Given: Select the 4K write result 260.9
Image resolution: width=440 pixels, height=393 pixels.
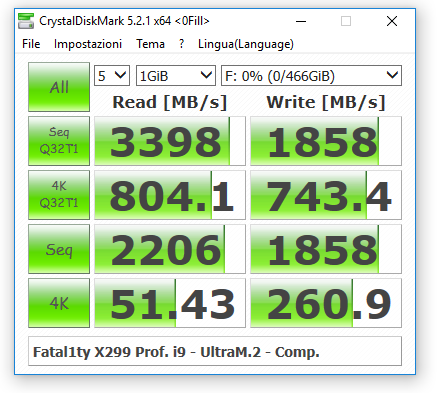Looking at the screenshot, I should 326,303.
